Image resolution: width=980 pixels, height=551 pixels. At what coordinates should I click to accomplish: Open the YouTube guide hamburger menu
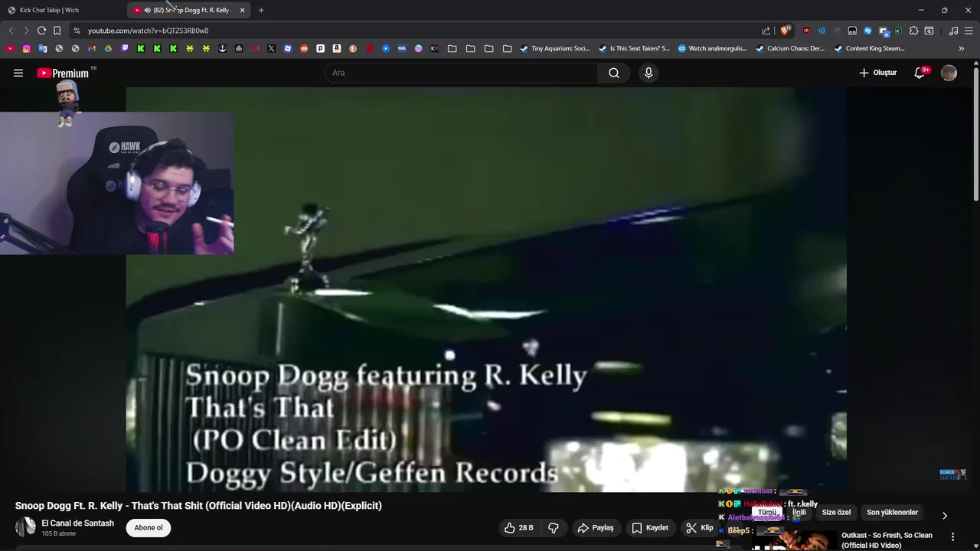[x=18, y=73]
